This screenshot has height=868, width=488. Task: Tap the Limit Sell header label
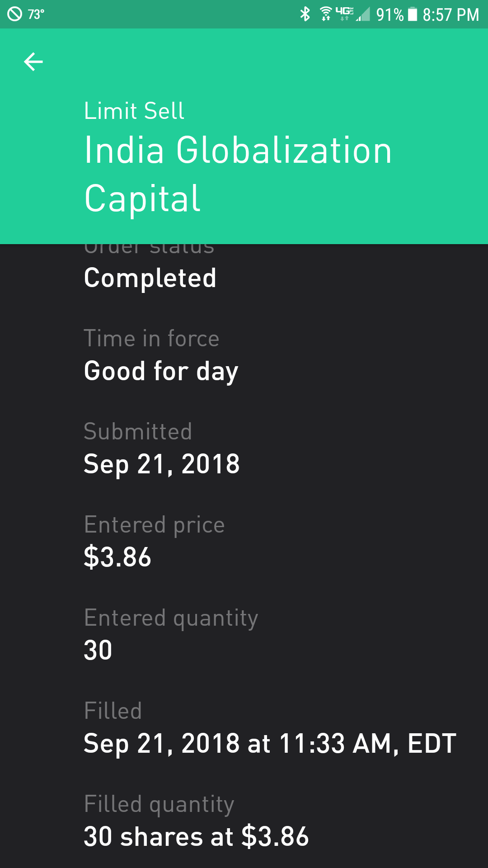134,111
